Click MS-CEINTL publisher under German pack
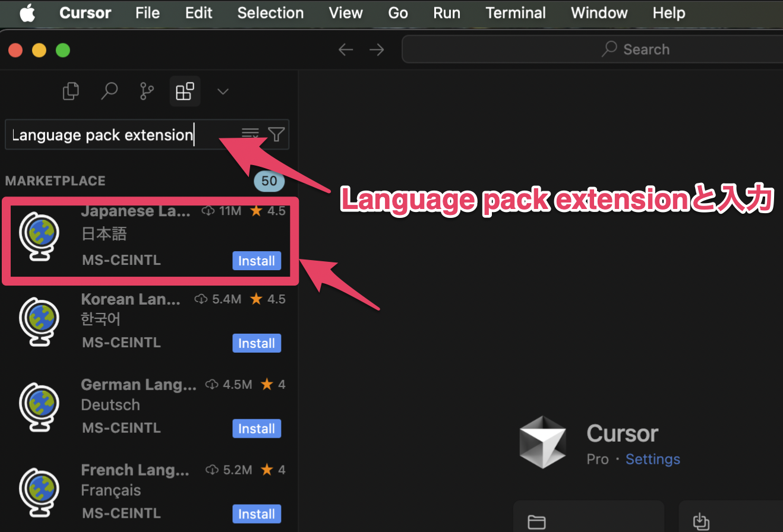The image size is (783, 532). point(121,428)
